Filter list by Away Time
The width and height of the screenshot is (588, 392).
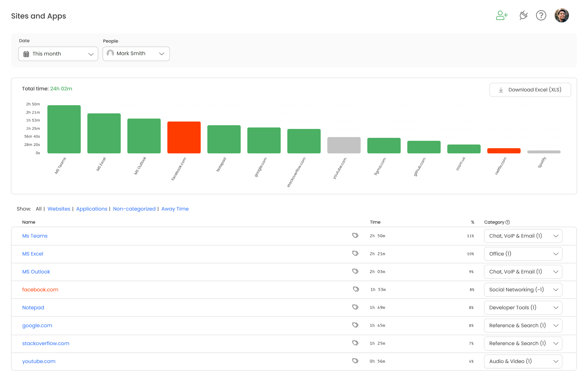pyautogui.click(x=175, y=209)
